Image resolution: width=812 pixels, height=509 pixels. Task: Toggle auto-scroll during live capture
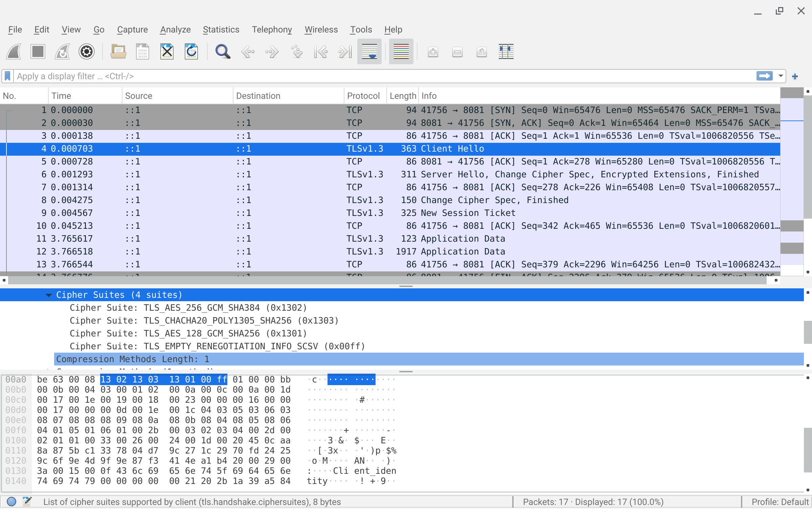369,52
